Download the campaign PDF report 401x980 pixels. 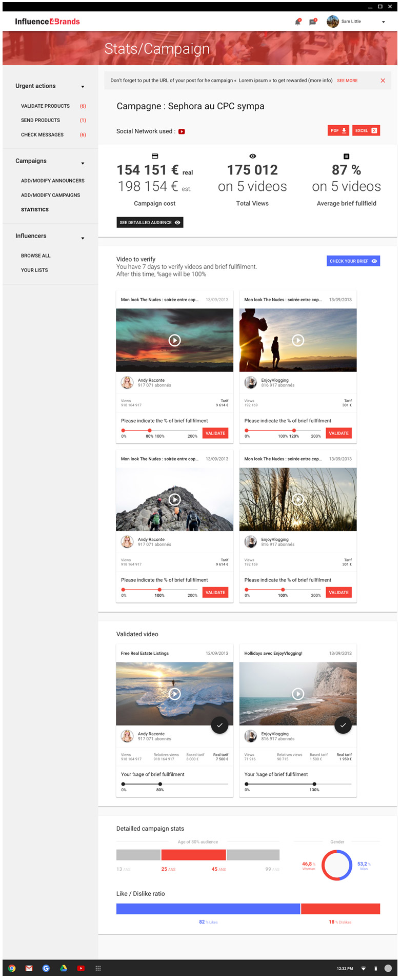click(338, 130)
